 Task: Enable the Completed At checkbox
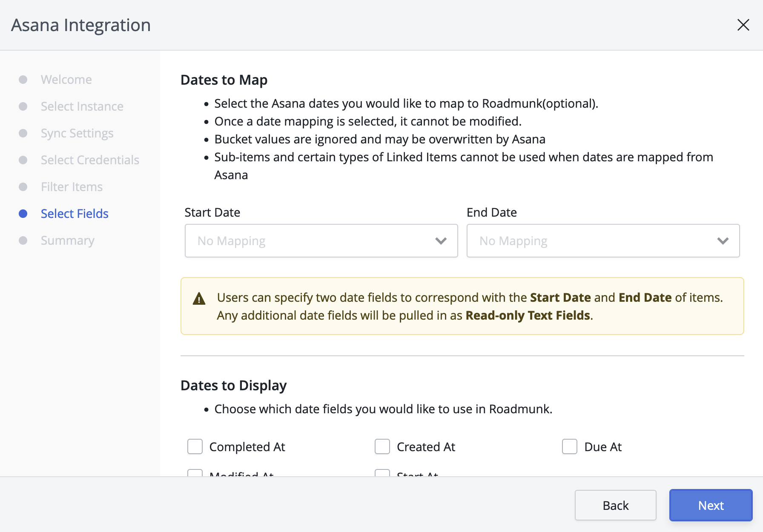click(x=195, y=447)
